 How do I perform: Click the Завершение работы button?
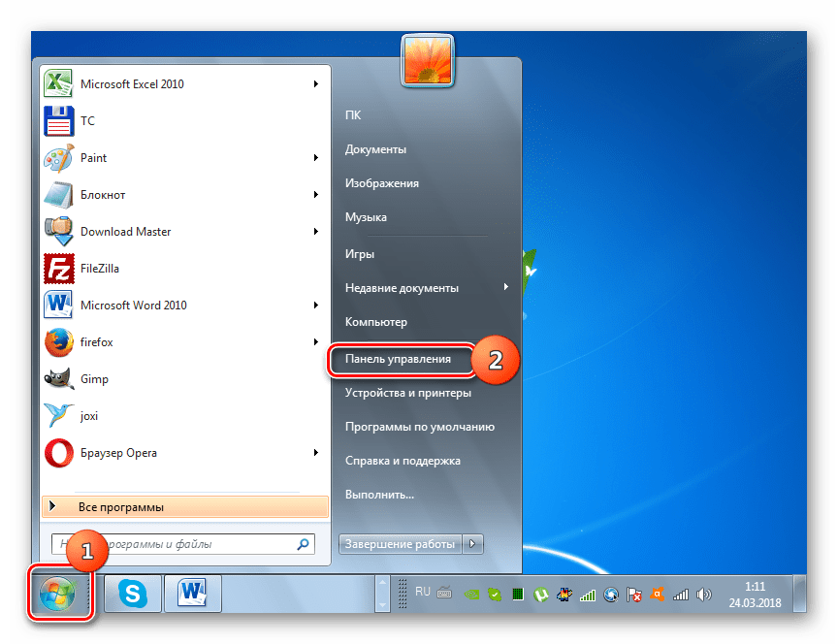point(401,544)
